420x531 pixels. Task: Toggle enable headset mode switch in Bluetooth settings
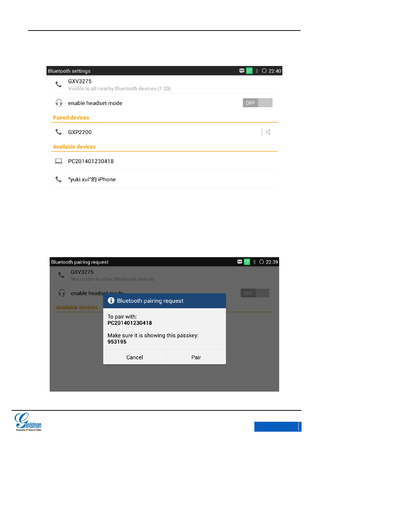pos(258,103)
